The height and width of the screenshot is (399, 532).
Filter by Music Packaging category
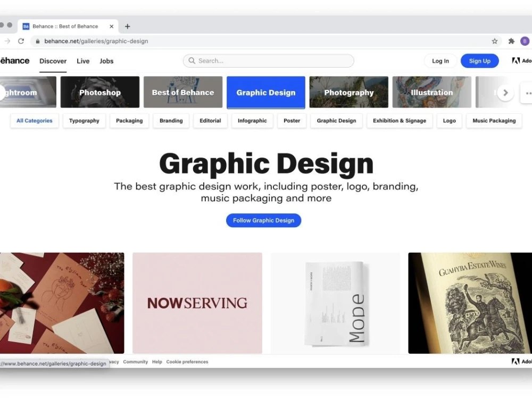(494, 120)
